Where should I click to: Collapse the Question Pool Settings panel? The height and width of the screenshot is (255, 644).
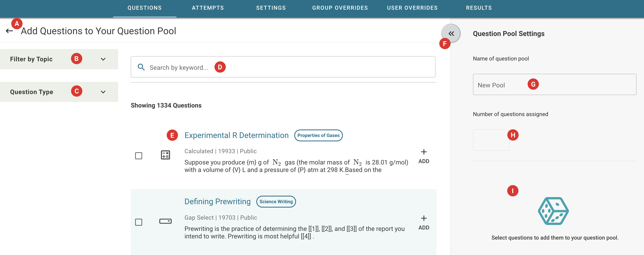click(451, 34)
